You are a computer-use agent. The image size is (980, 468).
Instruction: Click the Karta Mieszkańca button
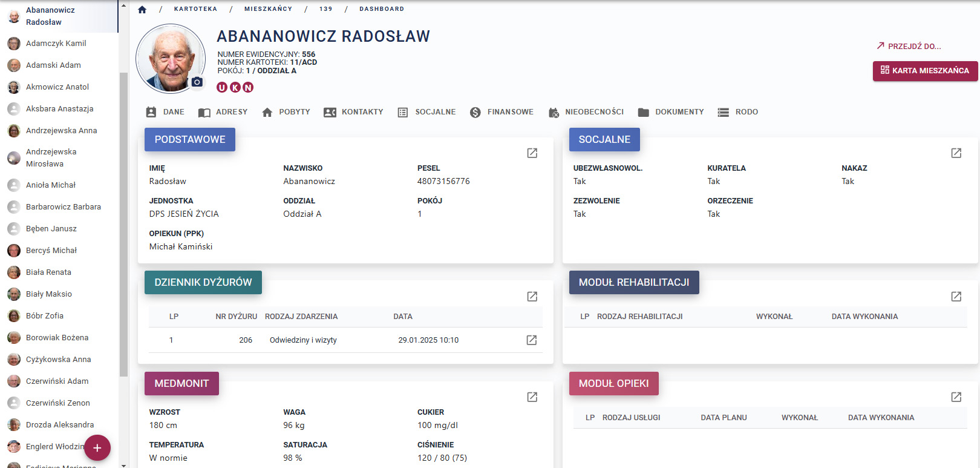coord(925,71)
